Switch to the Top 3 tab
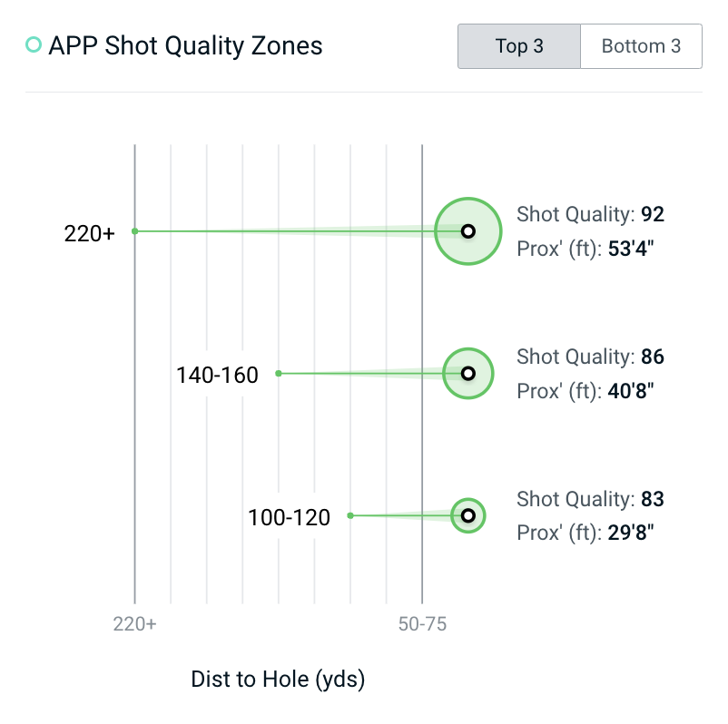Viewport: 728px width, 724px height. (518, 46)
